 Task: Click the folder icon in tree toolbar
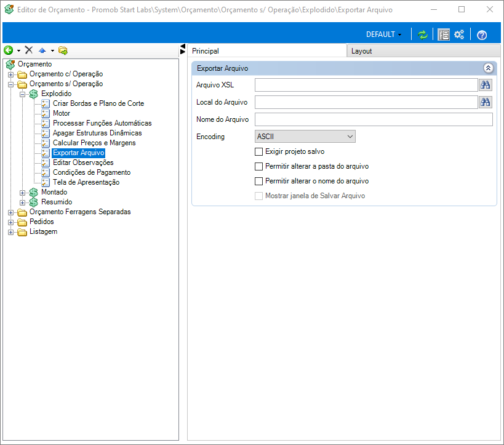click(x=63, y=50)
